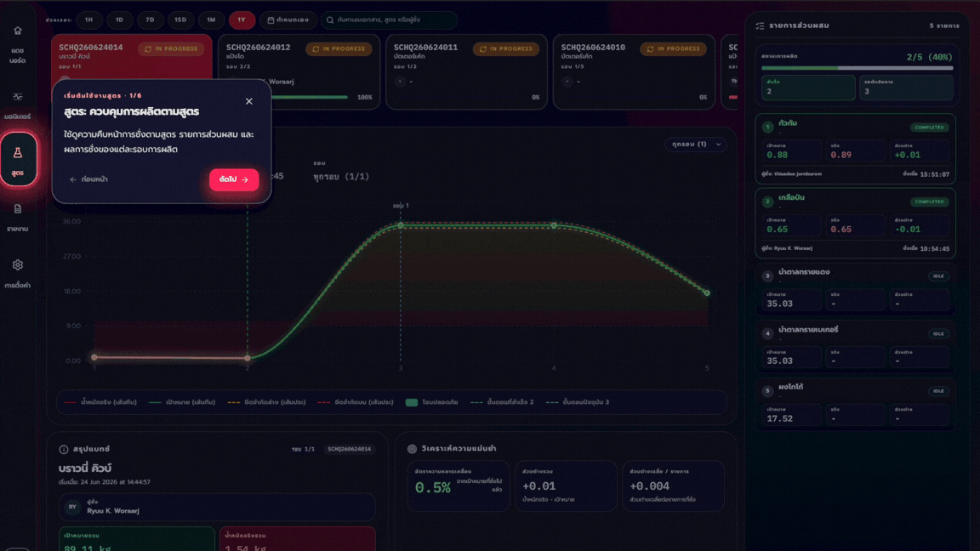
Task: Click the 100% progress bar on SCHQ260624012
Action: 310,98
